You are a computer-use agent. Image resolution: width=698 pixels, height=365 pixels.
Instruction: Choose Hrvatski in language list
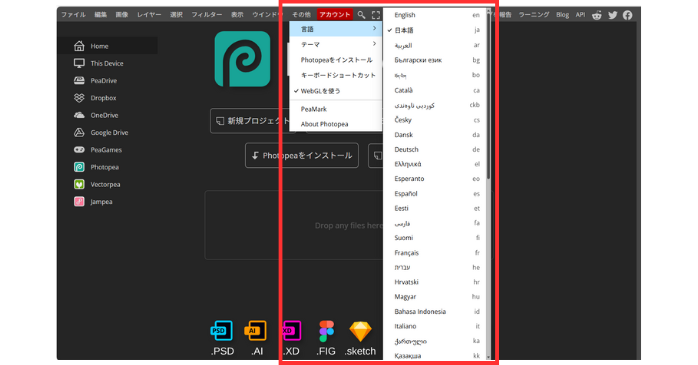point(434,282)
